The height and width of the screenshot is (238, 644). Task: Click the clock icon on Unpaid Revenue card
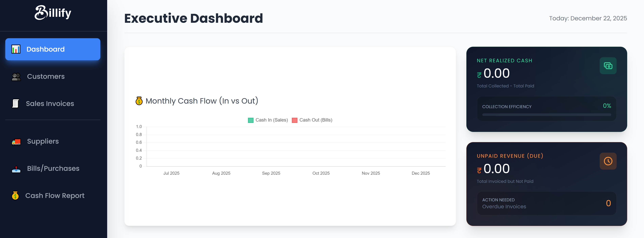click(x=608, y=161)
